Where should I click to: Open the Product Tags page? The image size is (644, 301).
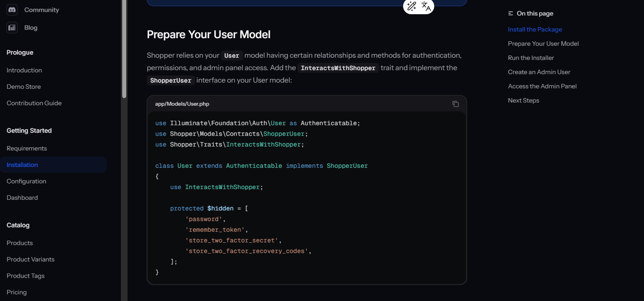pos(26,276)
